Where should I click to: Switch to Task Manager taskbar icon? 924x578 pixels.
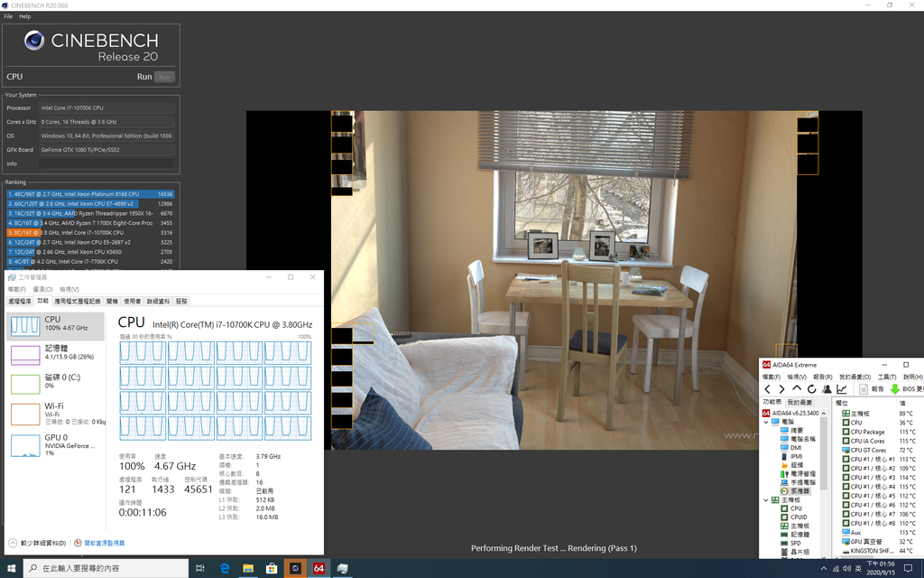342,568
